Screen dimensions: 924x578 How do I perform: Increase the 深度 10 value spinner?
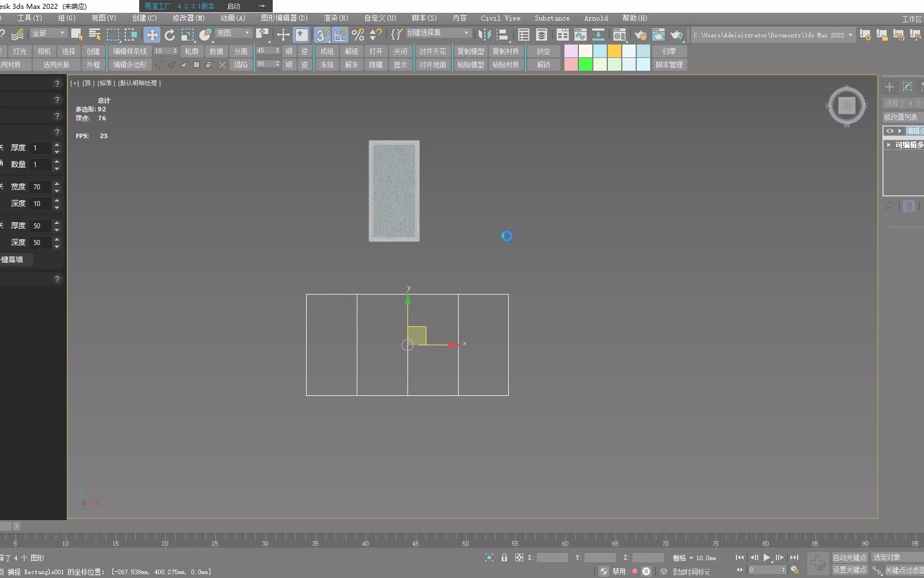coord(57,200)
